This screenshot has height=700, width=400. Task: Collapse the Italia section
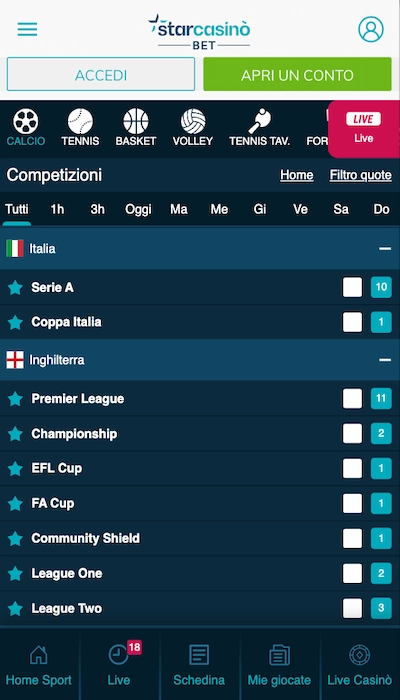(x=385, y=248)
